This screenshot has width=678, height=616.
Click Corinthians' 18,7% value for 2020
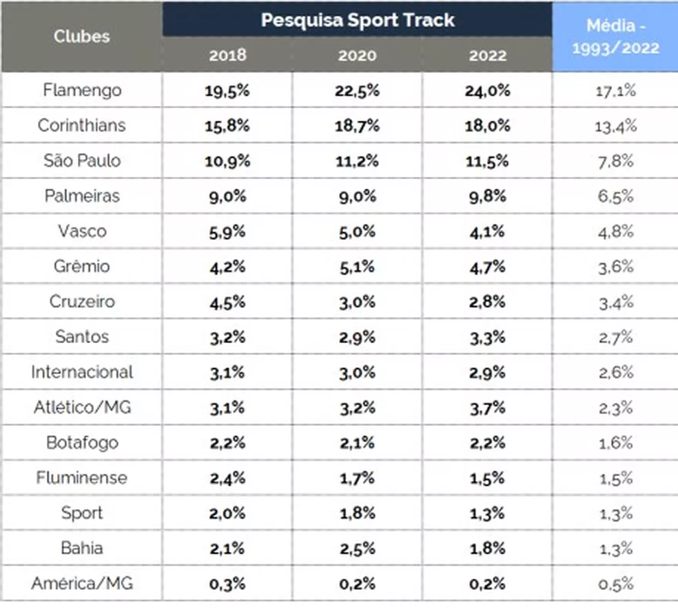(357, 126)
